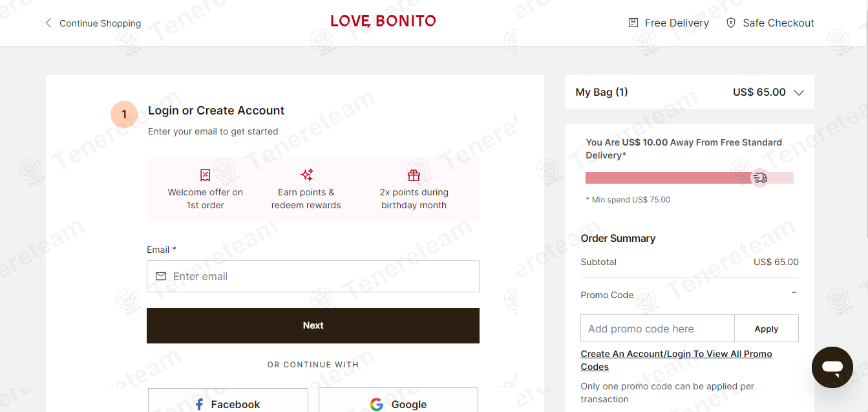Open the chat support bubble
Viewport: 868px width, 412px height.
(x=832, y=367)
